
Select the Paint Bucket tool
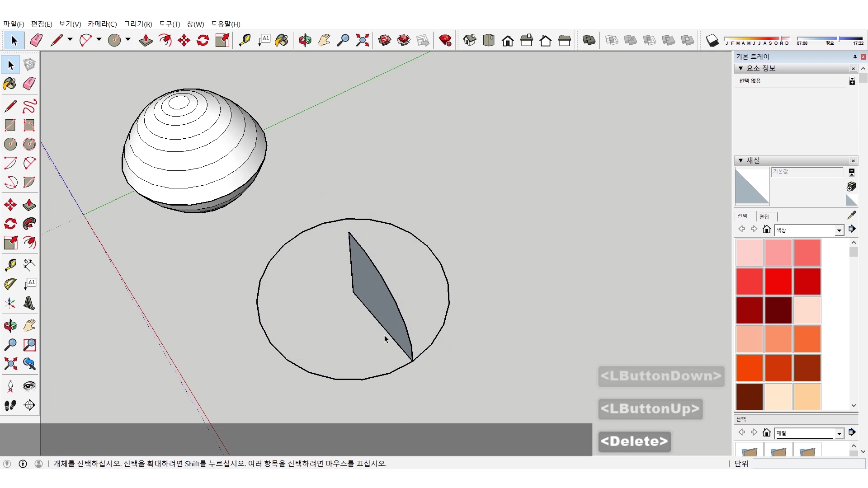click(10, 84)
